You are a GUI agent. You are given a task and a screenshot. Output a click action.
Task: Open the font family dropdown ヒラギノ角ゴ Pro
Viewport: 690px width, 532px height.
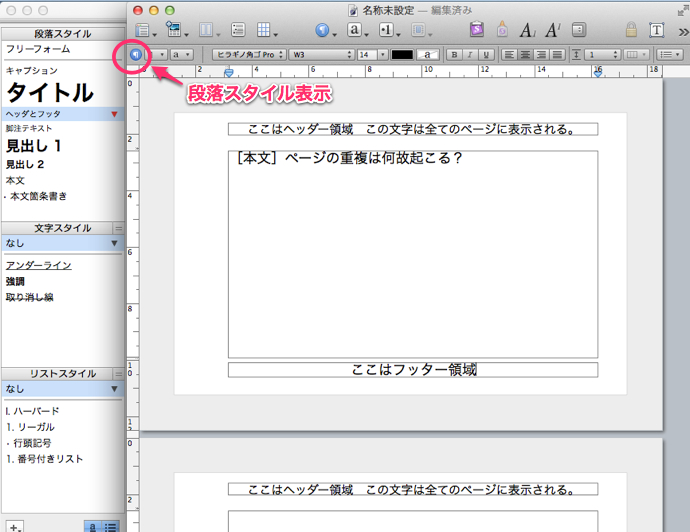coord(248,54)
